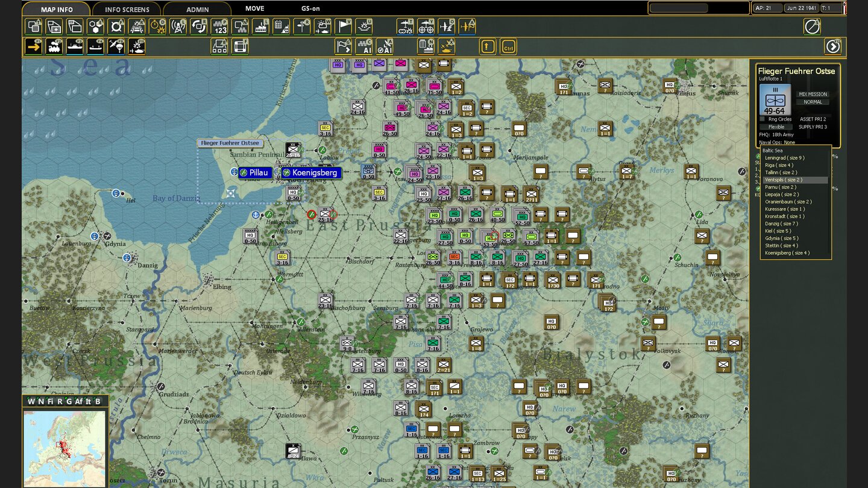
Task: Click the air AI assist icon (A)
Action: coord(385,46)
